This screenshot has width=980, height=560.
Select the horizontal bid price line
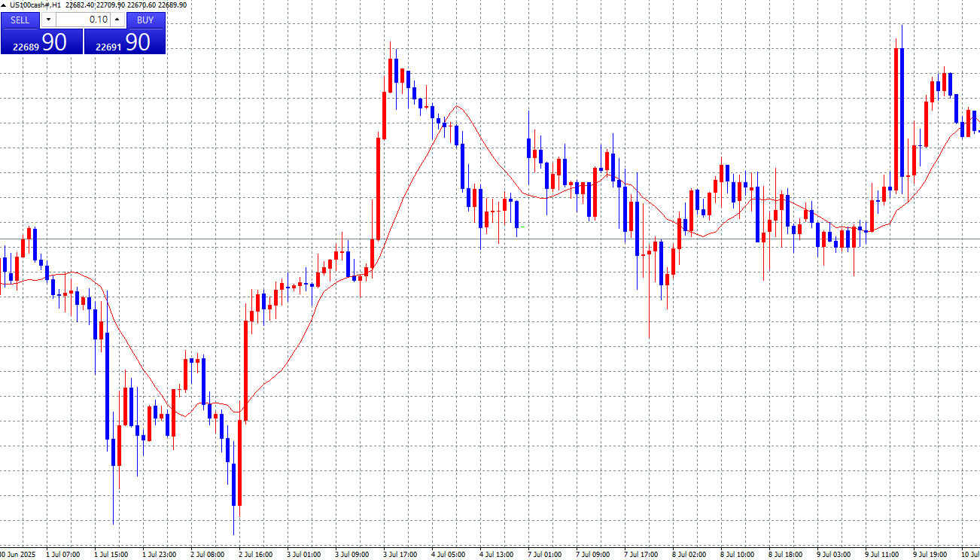[527, 239]
